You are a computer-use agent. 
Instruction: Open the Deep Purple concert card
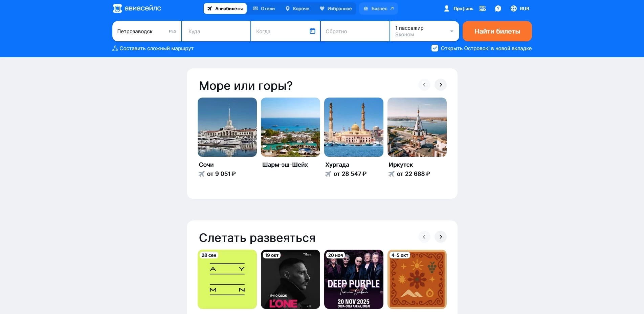click(353, 279)
